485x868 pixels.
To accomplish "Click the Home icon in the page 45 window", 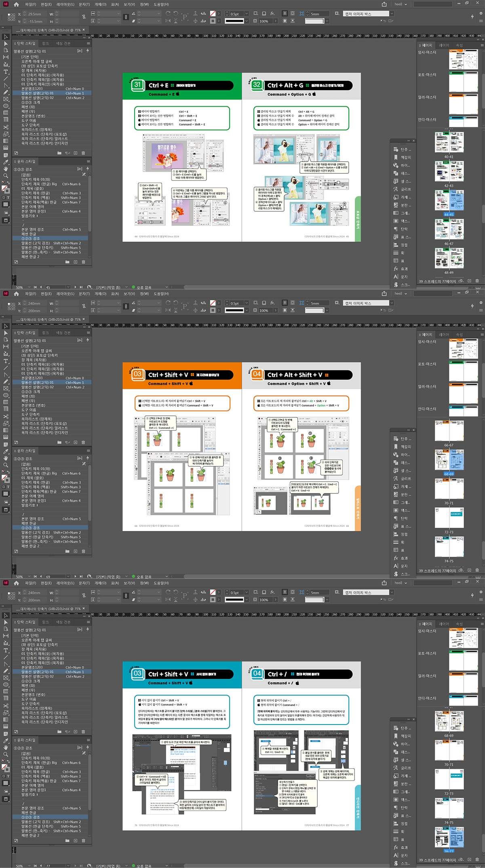I will 16,4.
